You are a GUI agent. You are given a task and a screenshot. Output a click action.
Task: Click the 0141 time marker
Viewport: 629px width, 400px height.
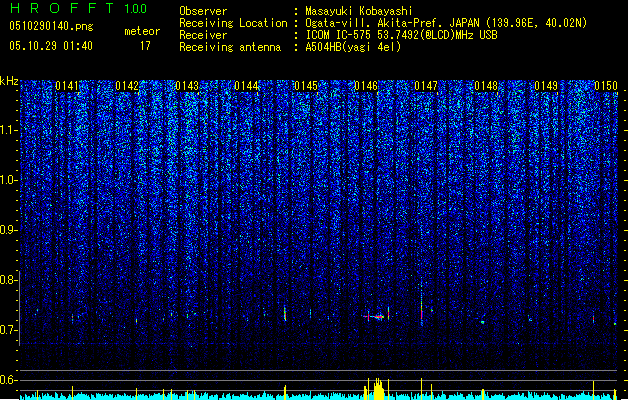pyautogui.click(x=67, y=86)
